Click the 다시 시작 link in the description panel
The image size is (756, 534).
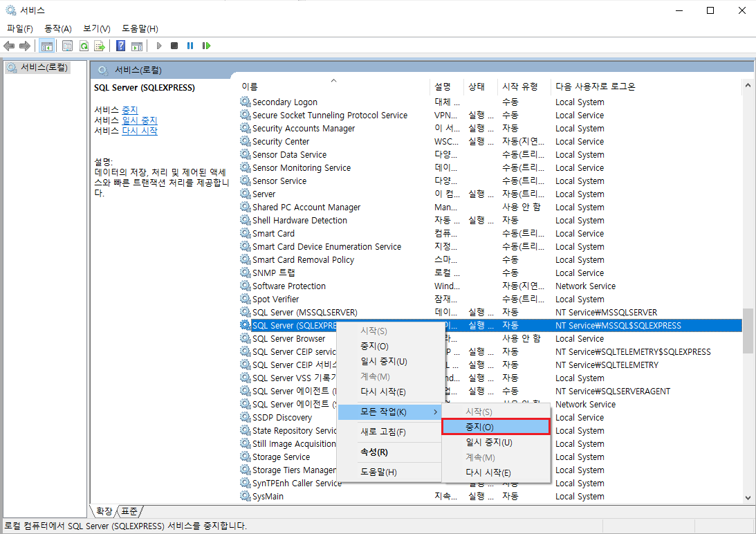coord(140,131)
